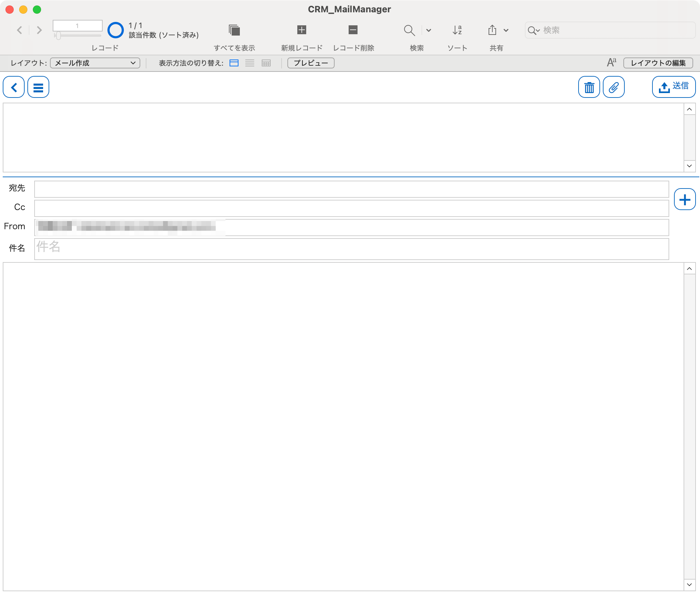
Task: Switch to list view
Action: click(x=250, y=63)
